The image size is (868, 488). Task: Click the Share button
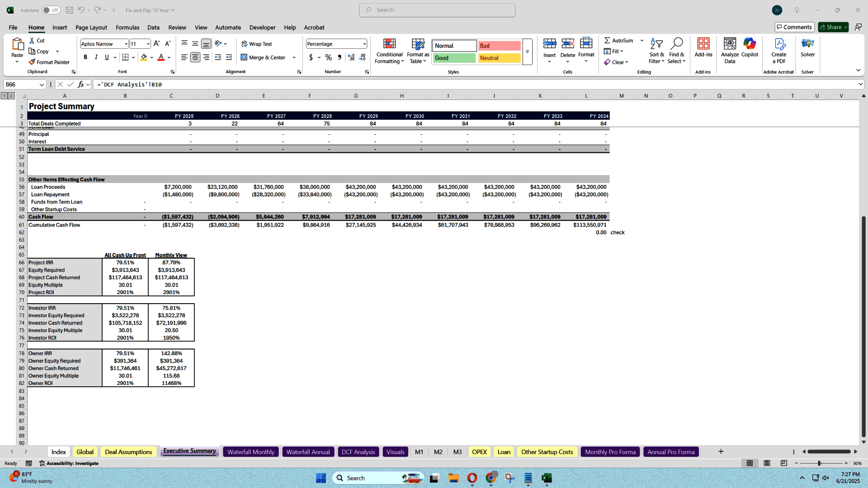click(x=833, y=27)
